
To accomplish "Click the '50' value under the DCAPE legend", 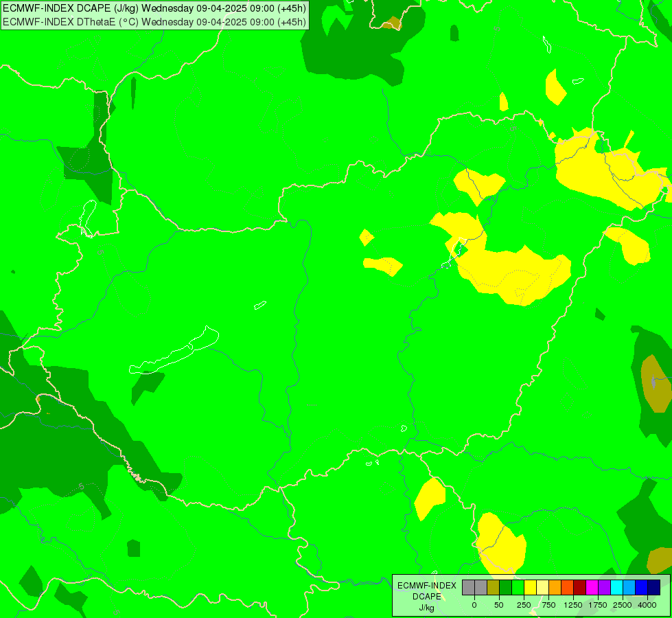I will point(499,605).
